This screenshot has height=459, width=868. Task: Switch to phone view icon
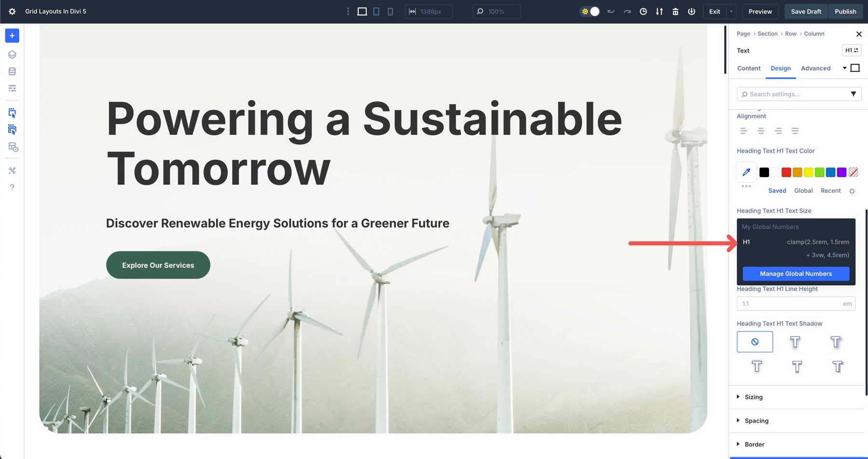[390, 12]
